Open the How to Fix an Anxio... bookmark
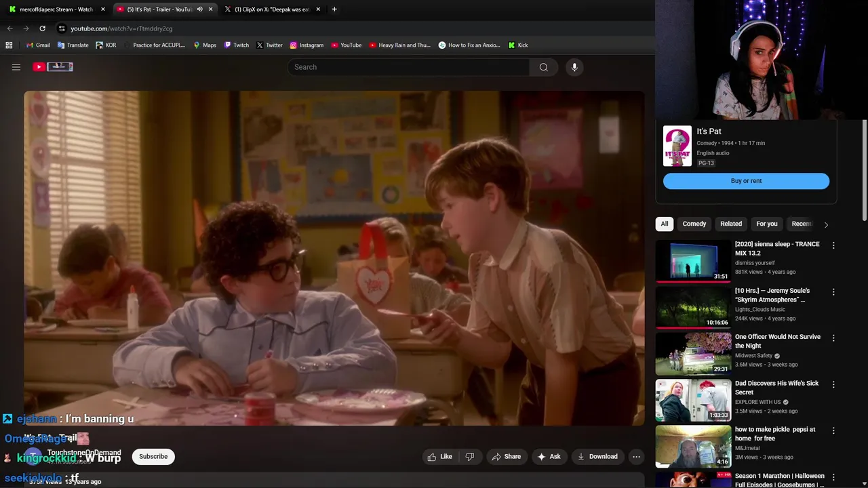This screenshot has width=868, height=488. (469, 45)
